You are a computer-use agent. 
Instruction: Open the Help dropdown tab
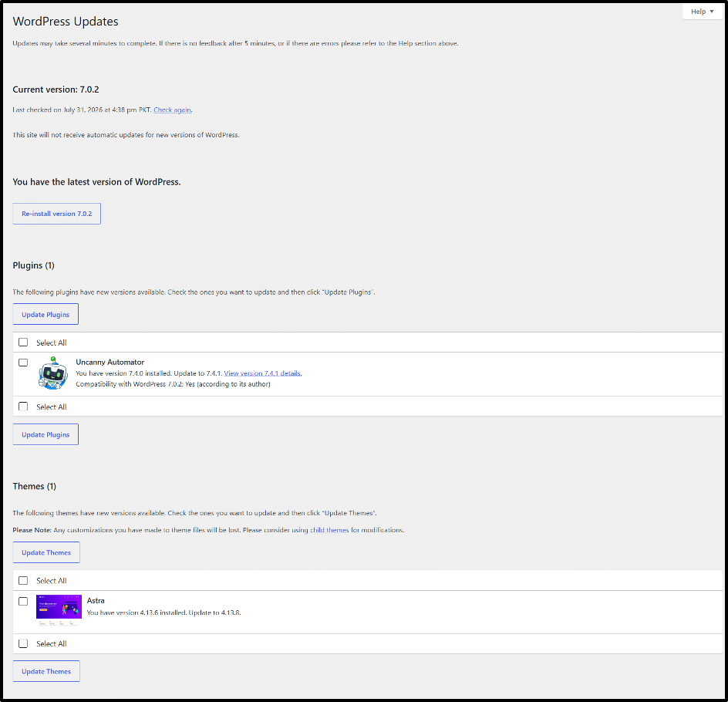[x=702, y=12]
